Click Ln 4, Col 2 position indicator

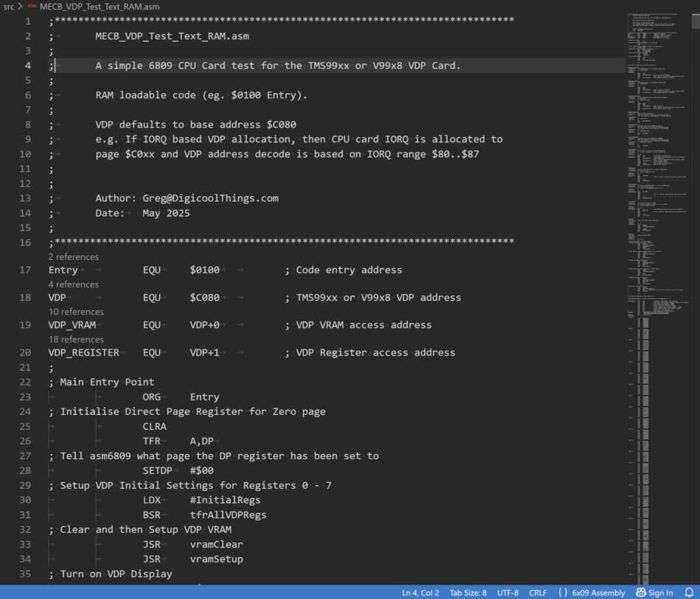[x=420, y=593]
